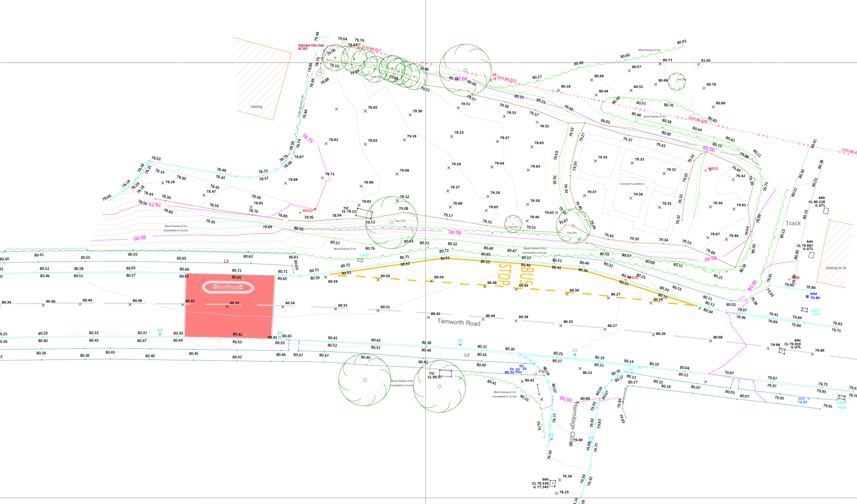Select the 13h tree symbol
Image resolution: width=857 pixels, height=504 pixels.
(x=392, y=222)
